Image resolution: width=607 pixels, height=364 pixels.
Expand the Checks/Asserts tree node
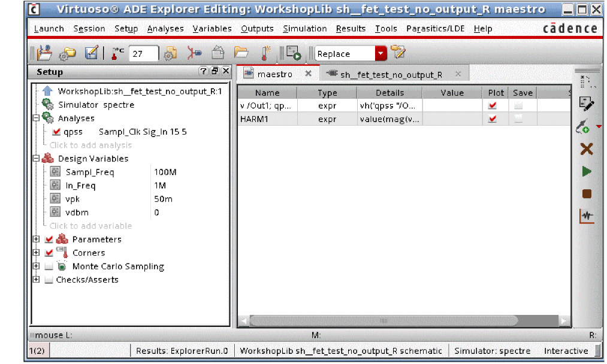click(36, 279)
